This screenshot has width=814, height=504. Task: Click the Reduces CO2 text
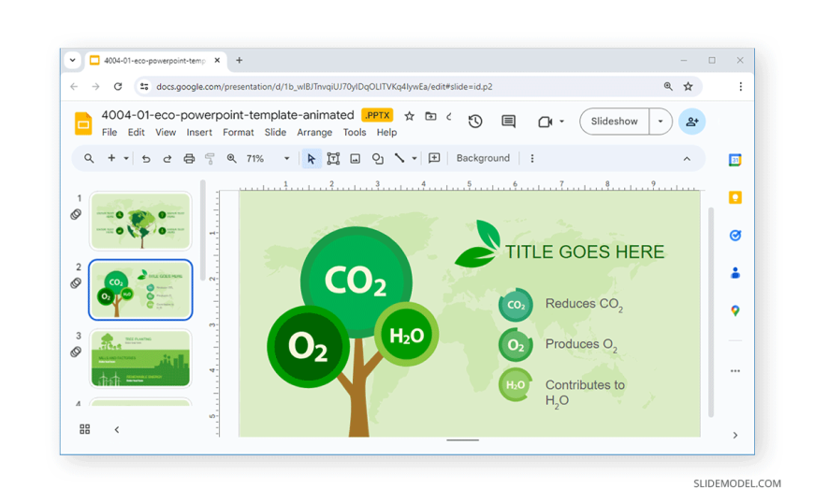584,305
